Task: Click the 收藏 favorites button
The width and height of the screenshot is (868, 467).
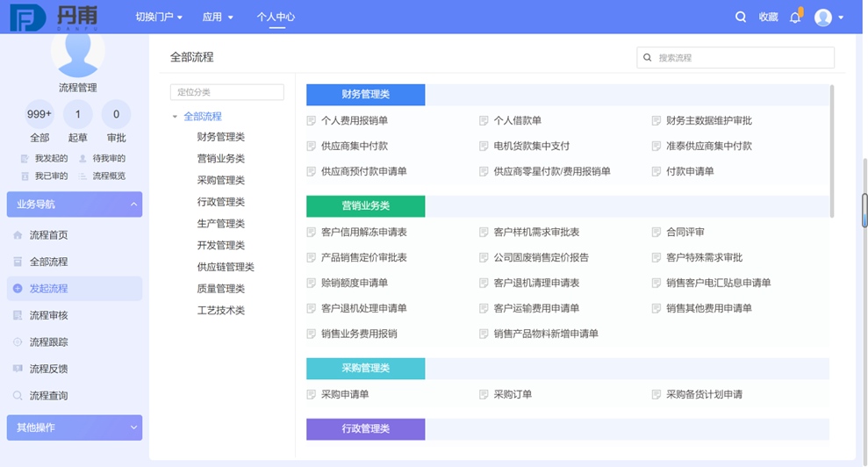Action: pyautogui.click(x=768, y=17)
